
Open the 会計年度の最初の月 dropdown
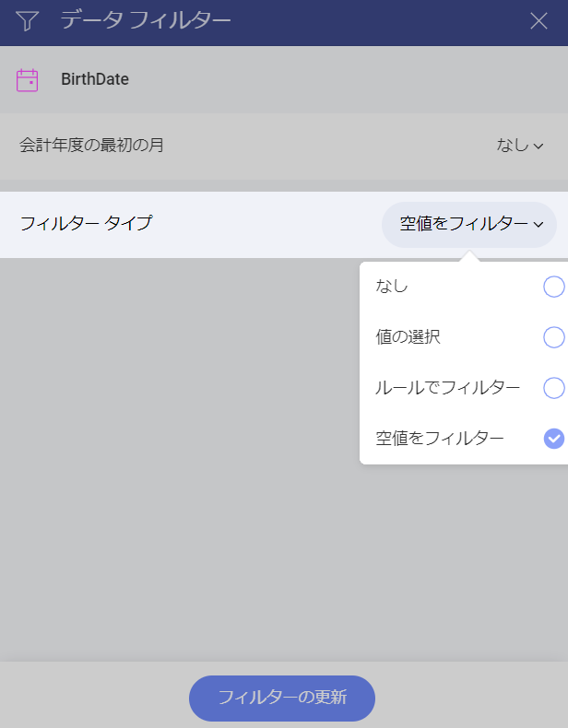520,146
